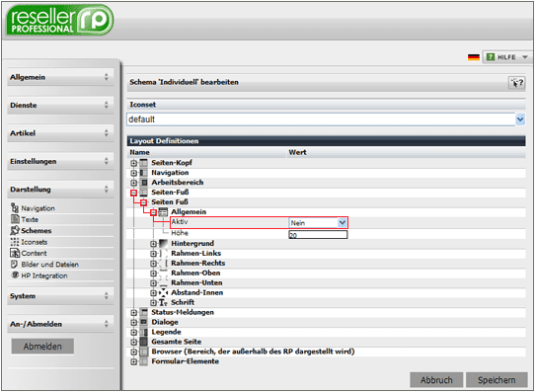Click the sidebar Schemes icon
The image size is (535, 392).
[15, 230]
